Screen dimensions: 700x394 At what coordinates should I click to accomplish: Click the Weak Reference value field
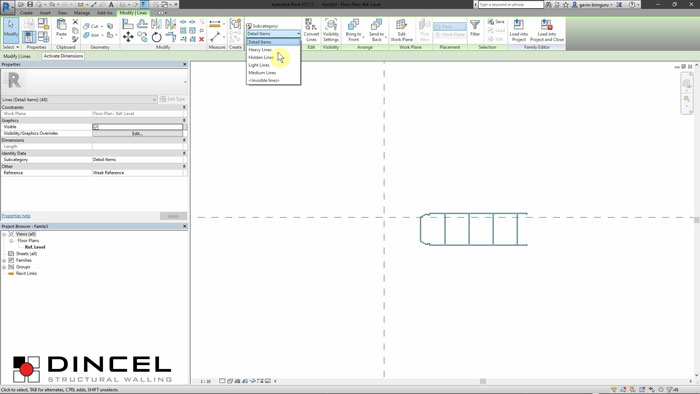tap(138, 173)
